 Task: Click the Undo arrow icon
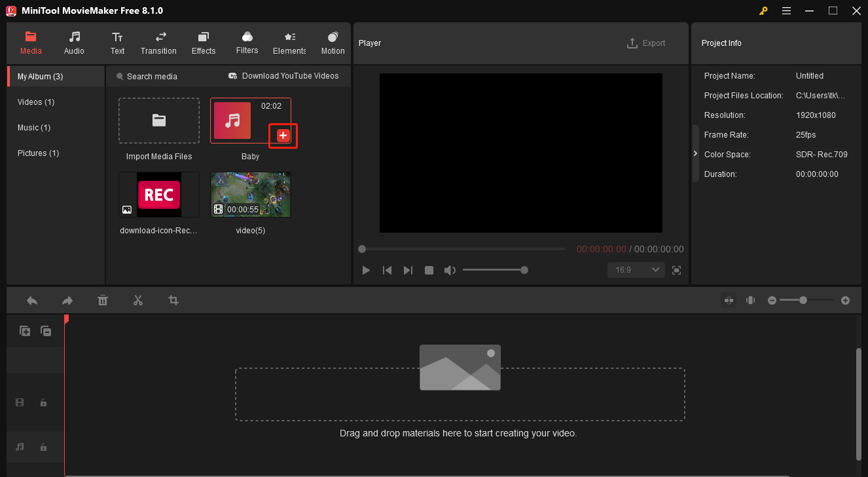32,300
